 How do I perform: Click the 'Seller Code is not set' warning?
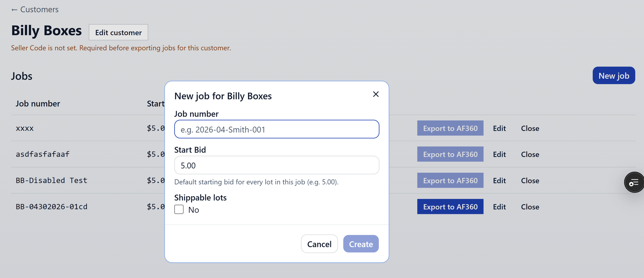click(x=121, y=48)
